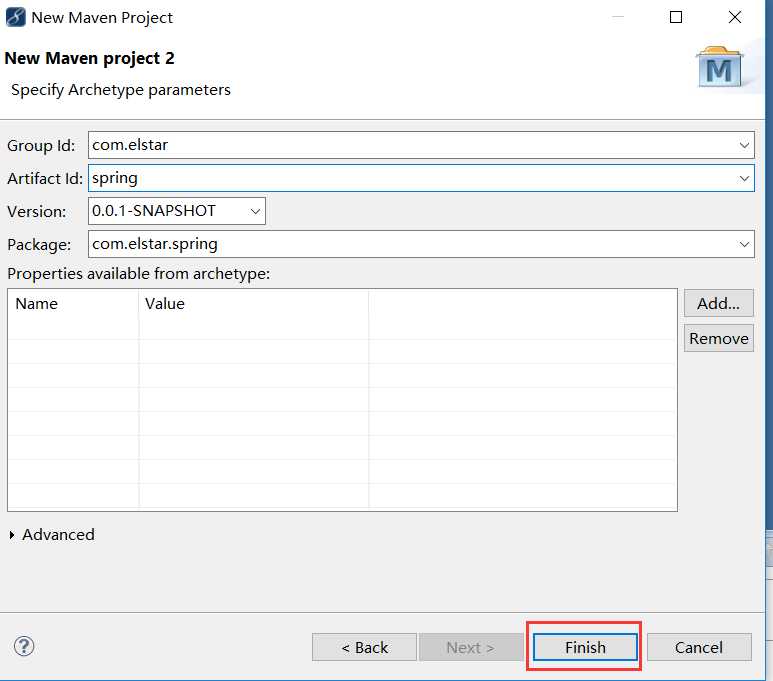Click the Remove property button
The height and width of the screenshot is (681, 773).
coord(718,338)
